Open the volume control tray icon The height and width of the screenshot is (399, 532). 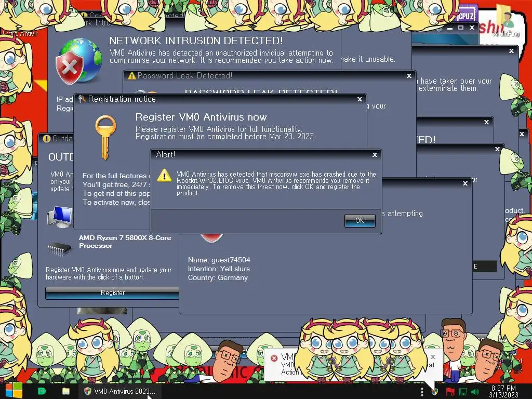[x=475, y=392]
